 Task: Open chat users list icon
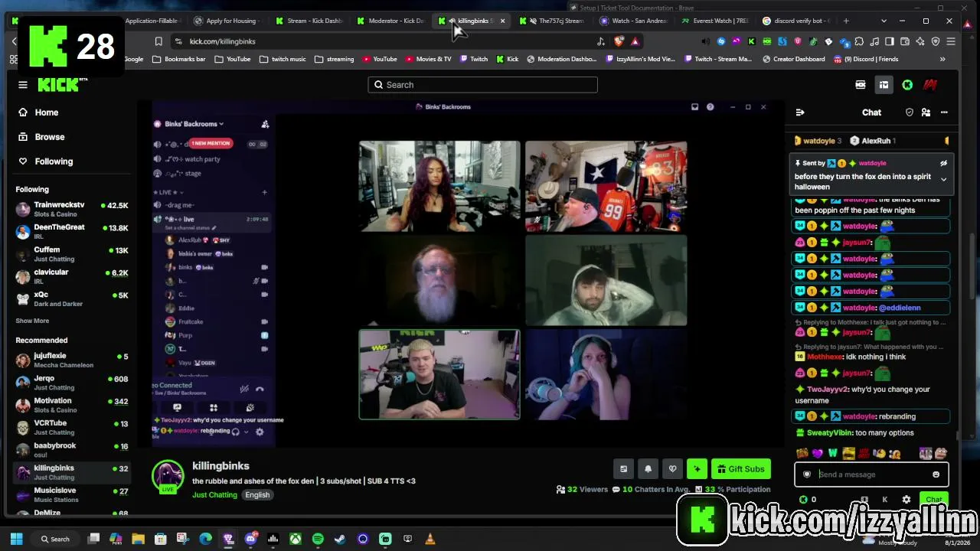926,112
